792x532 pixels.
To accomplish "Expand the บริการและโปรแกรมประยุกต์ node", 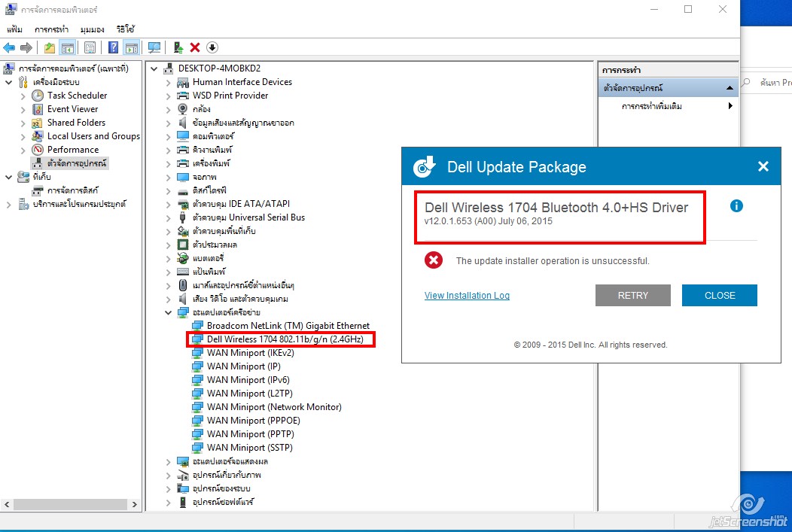I will pos(8,205).
